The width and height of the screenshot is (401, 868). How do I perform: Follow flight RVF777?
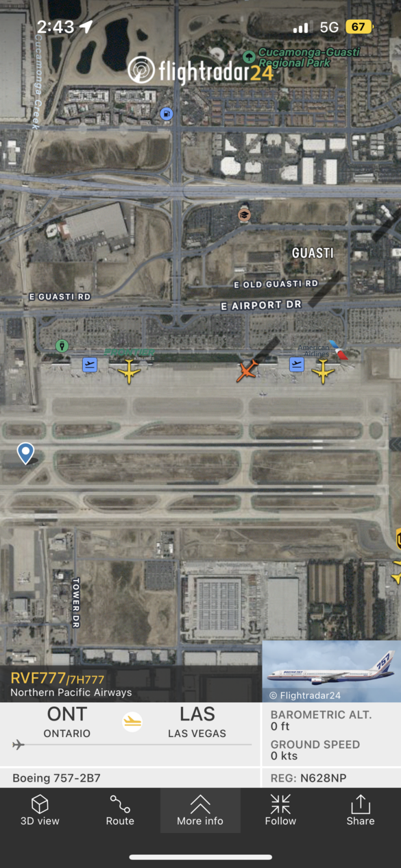[x=280, y=810]
